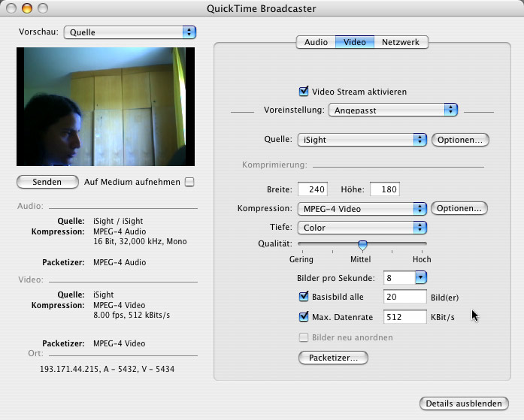Open the Voreinstellung dropdown showing Angepasst
Screen dimensions: 524x420
click(x=393, y=110)
